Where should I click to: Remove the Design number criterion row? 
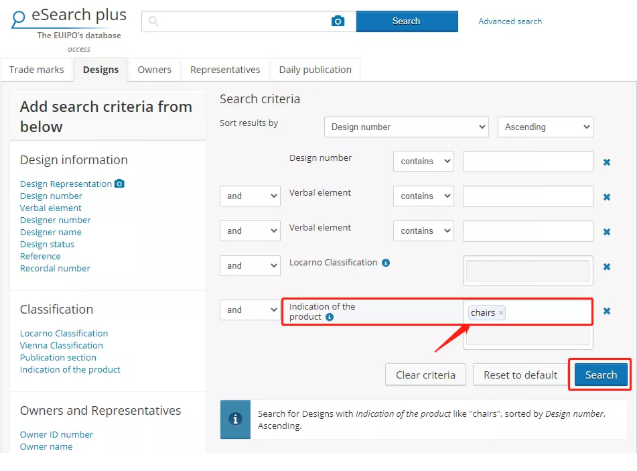606,161
